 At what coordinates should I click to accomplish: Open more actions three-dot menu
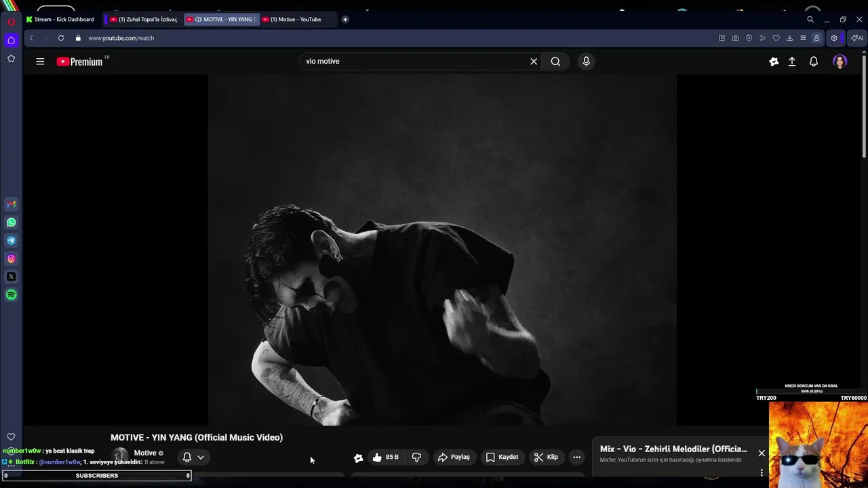(576, 457)
